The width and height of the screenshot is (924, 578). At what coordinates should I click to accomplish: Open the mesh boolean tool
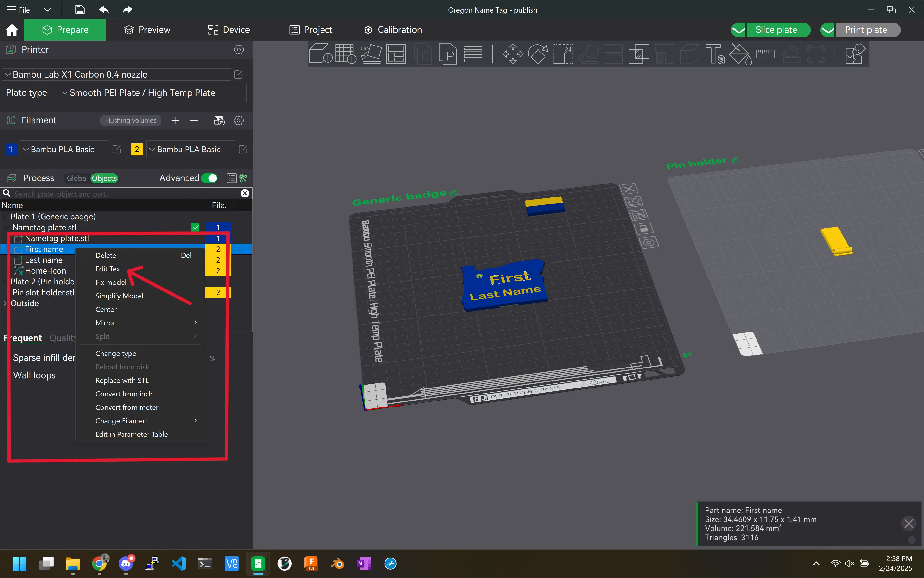pos(639,53)
